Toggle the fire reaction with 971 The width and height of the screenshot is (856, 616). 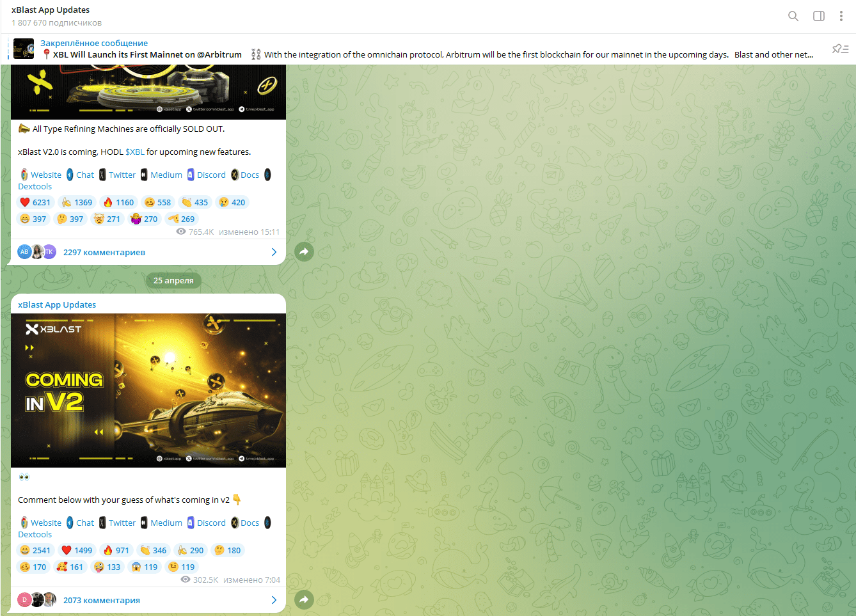coord(116,550)
